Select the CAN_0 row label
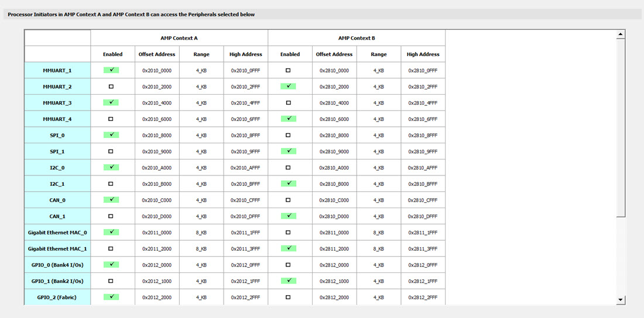This screenshot has height=318, width=644. (57, 201)
